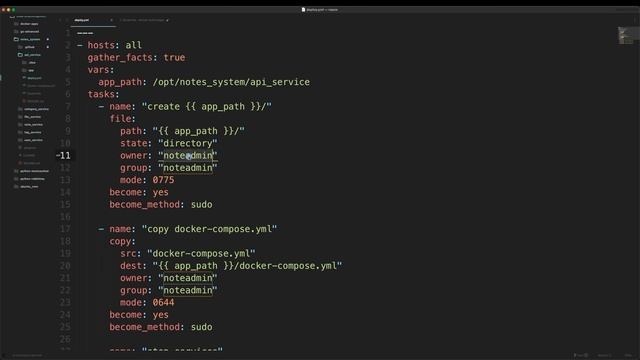Click "noteadmin" group value on line 22
640x360 pixels.
tap(188, 290)
